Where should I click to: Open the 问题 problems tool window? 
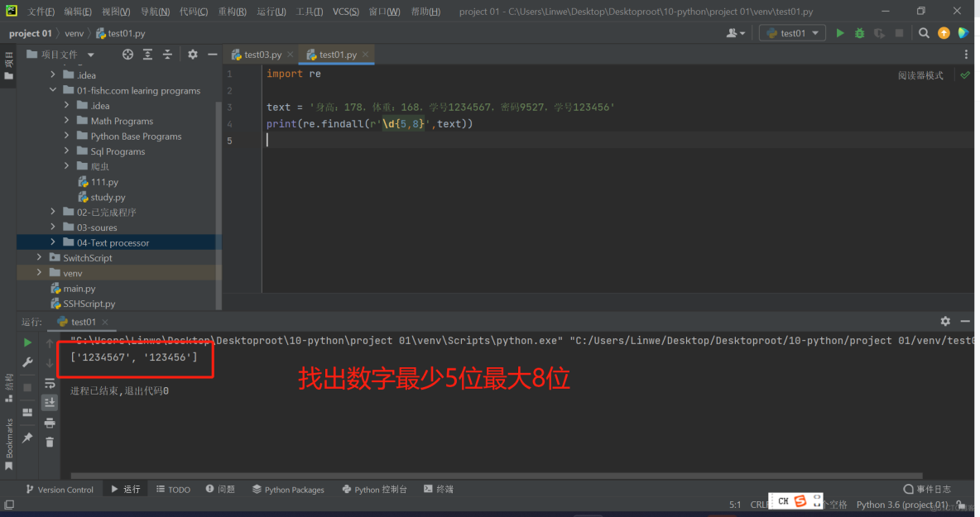[x=220, y=490]
